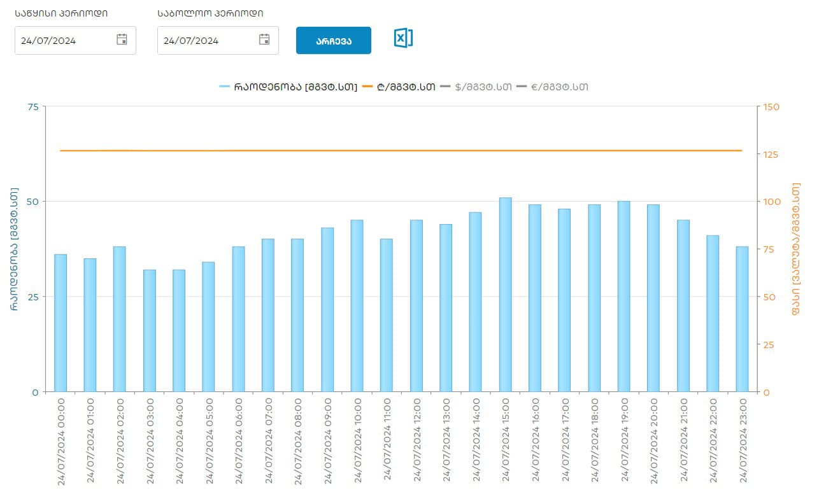Select the bar for 24/07/2024 21:00
This screenshot has width=826, height=504.
683,305
